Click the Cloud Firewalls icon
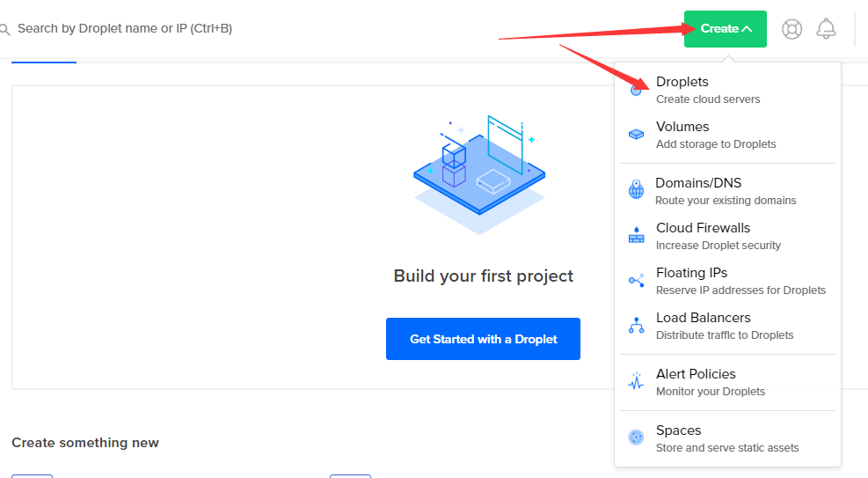This screenshot has width=868, height=478. [x=636, y=235]
